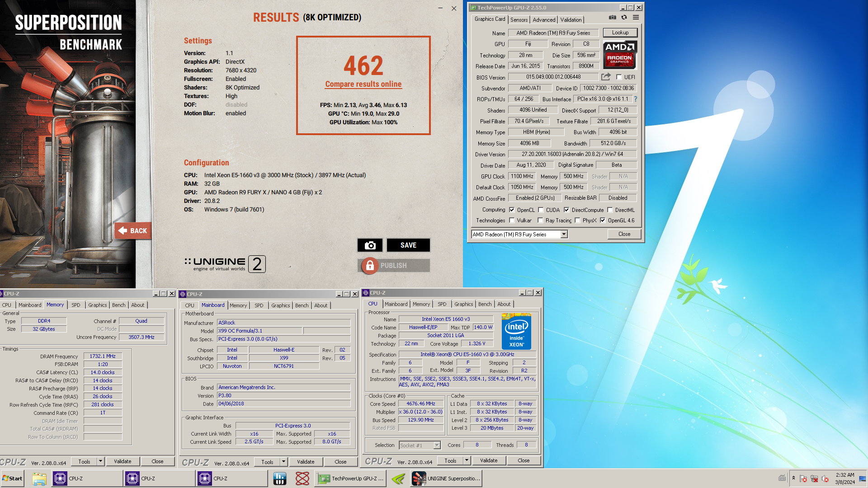Click Close button in CPU-tab CPU-Z window

[x=524, y=460]
